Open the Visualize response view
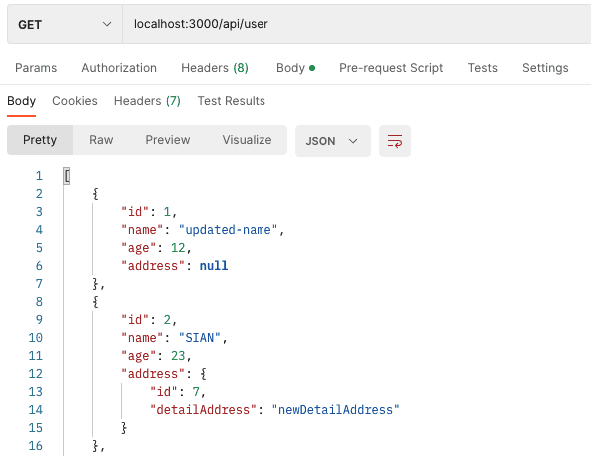 (x=247, y=140)
